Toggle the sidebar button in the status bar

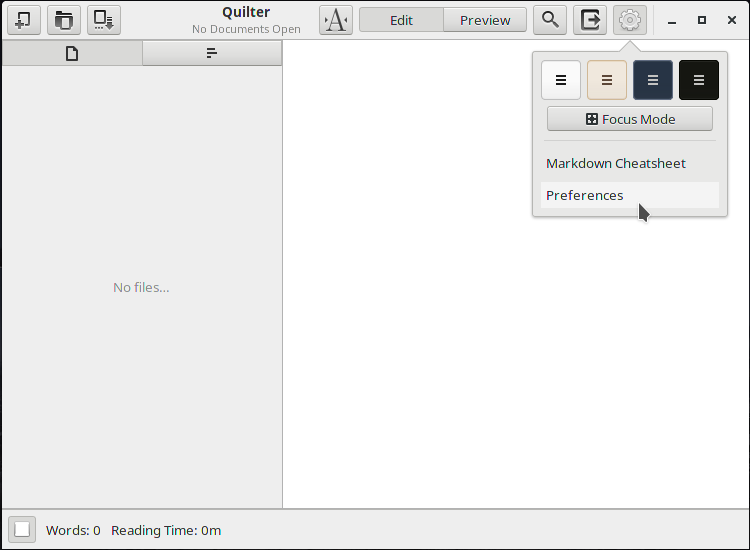point(22,529)
